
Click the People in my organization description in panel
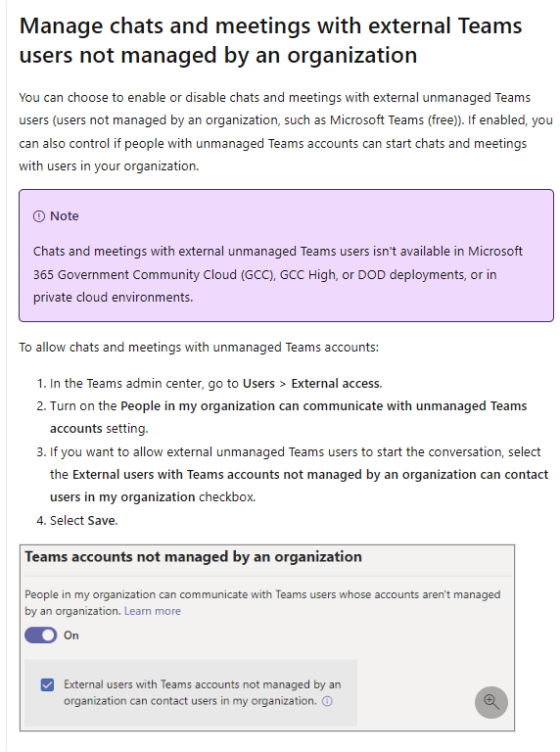click(x=262, y=603)
